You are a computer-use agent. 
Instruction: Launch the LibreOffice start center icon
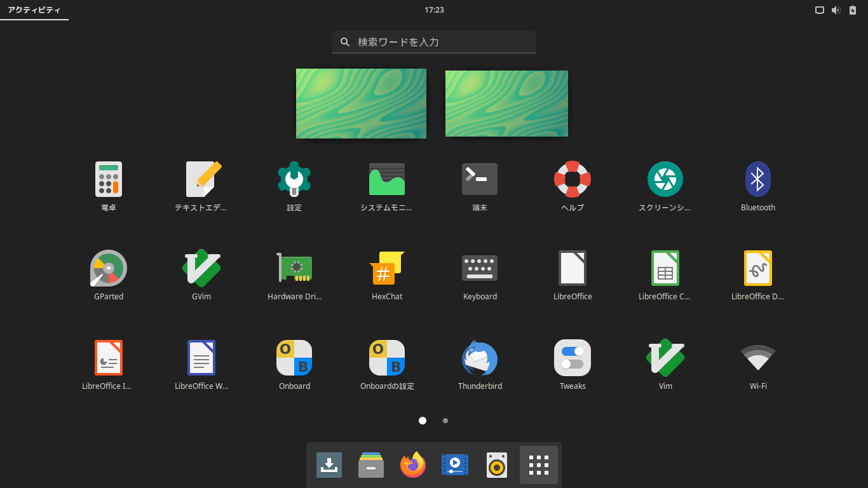(573, 268)
